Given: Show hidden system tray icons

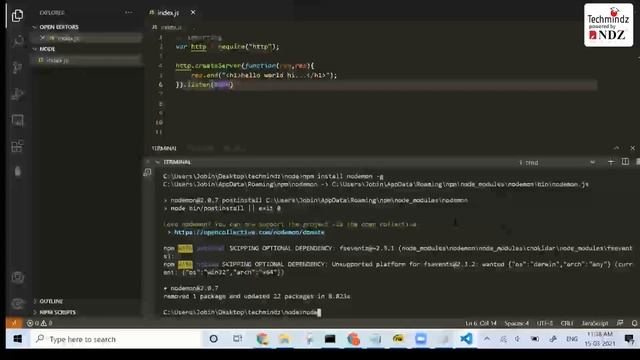Looking at the screenshot, I should [487, 339].
